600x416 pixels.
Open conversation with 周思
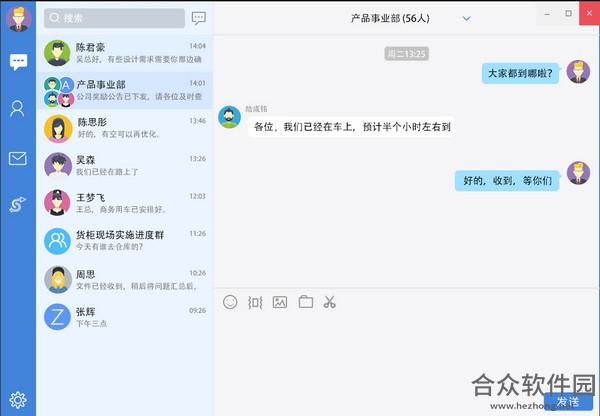coord(125,279)
